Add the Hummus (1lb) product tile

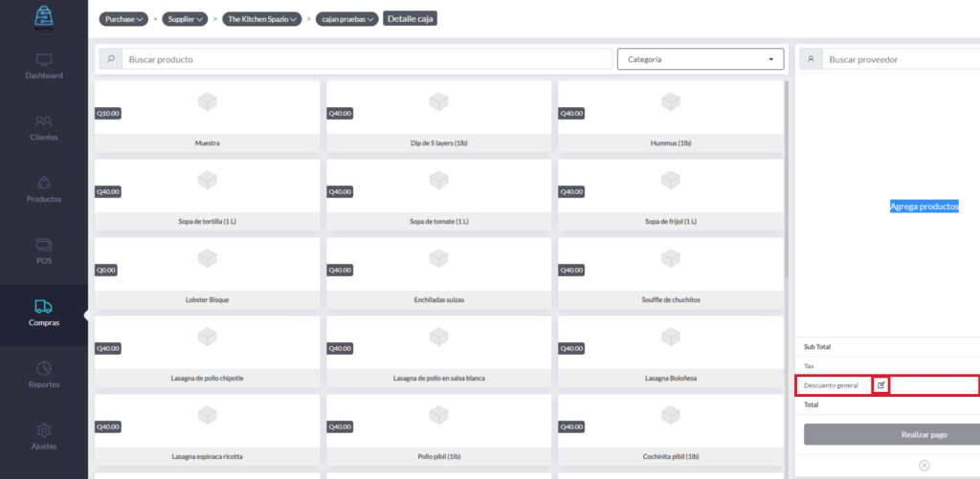coord(670,116)
